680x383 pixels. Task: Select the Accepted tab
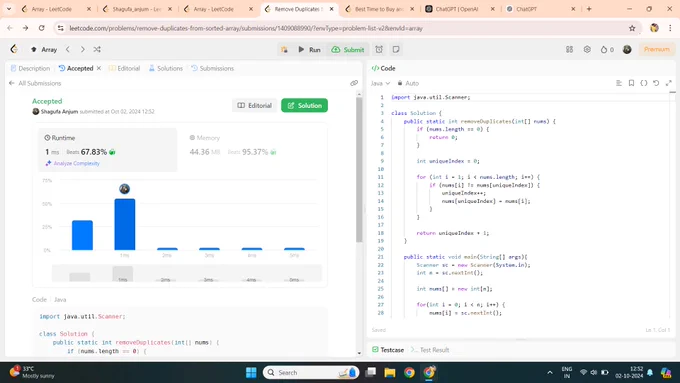click(76, 68)
